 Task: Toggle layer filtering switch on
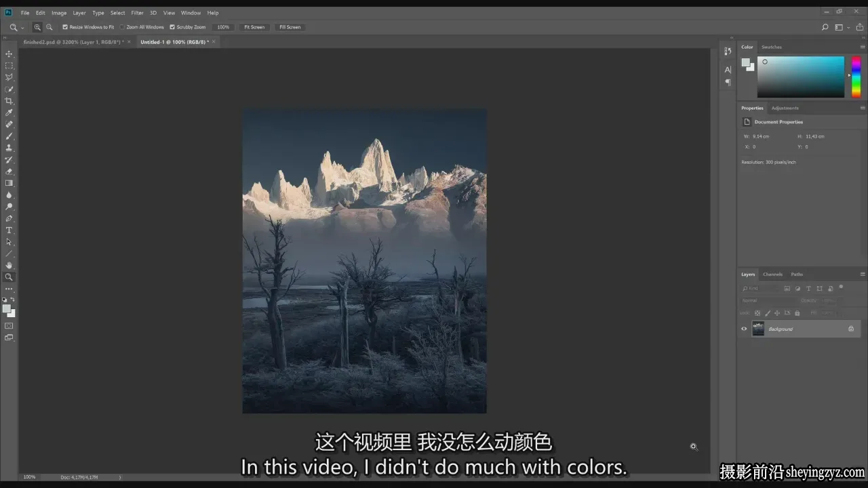840,287
